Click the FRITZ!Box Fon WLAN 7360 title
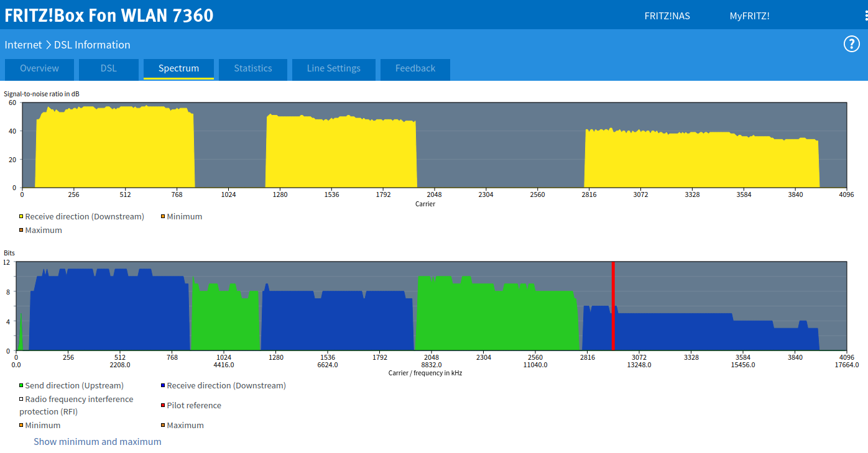The height and width of the screenshot is (453, 868). point(109,16)
